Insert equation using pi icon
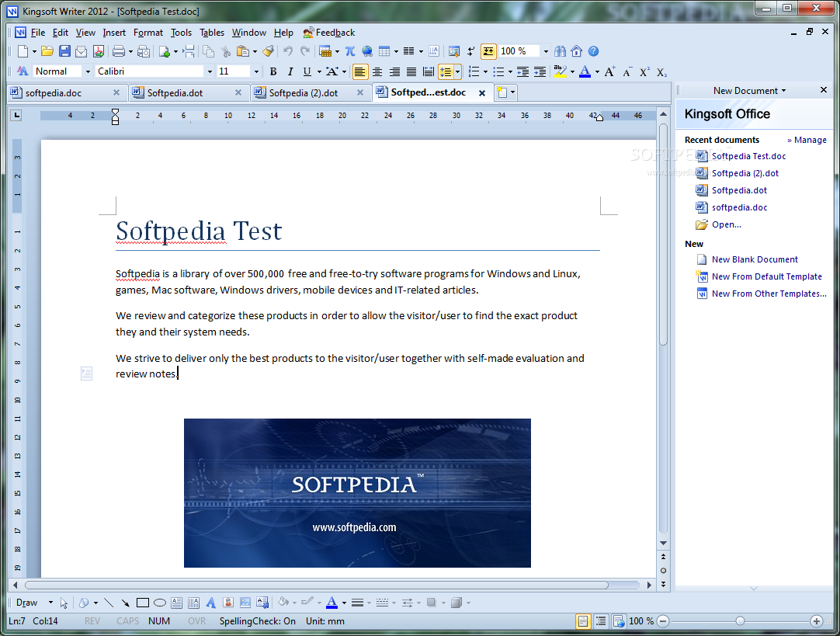The width and height of the screenshot is (840, 636). (350, 51)
